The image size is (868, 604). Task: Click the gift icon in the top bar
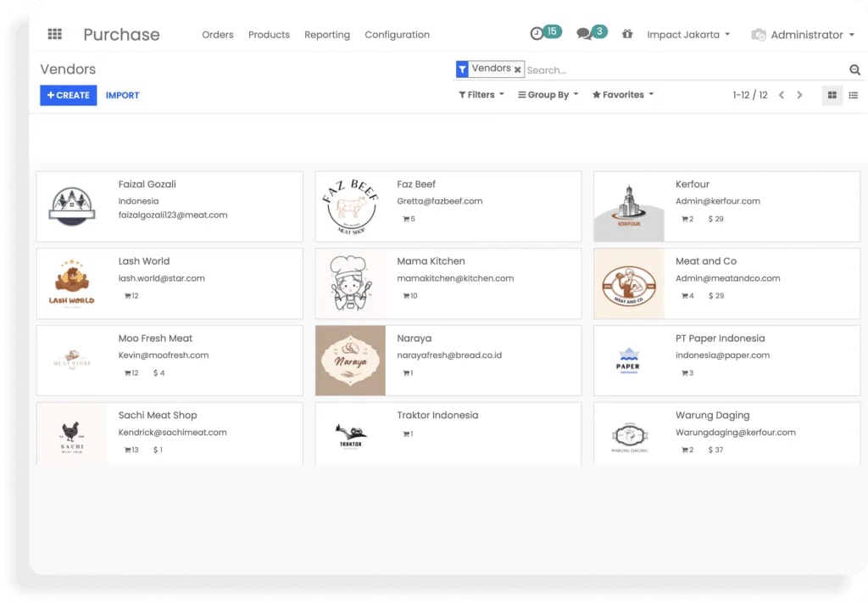627,35
